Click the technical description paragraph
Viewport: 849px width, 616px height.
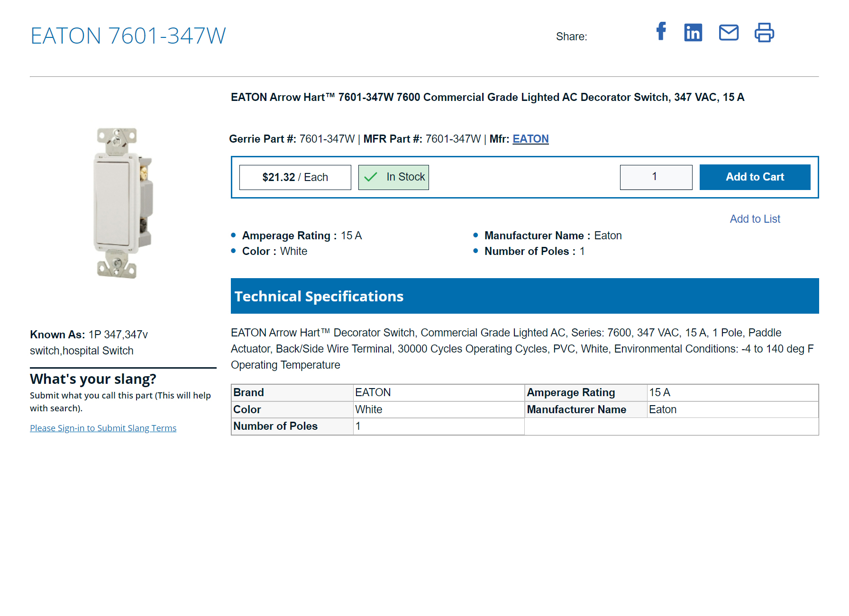click(x=522, y=349)
